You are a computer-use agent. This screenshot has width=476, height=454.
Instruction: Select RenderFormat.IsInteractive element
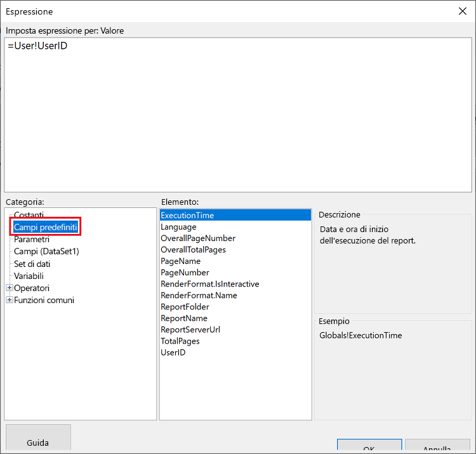[235, 284]
